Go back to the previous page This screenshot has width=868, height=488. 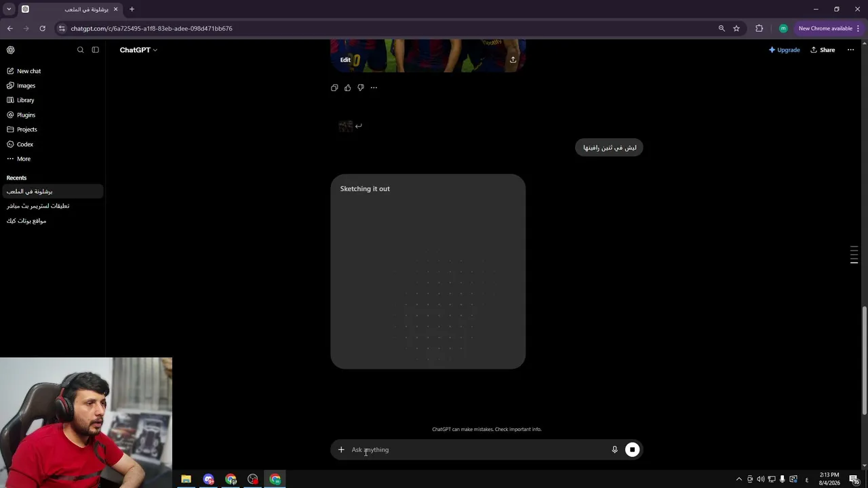click(x=9, y=28)
